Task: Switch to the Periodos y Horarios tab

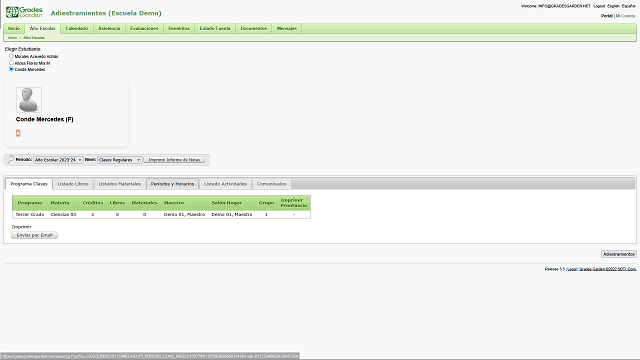Action: pyautogui.click(x=172, y=184)
